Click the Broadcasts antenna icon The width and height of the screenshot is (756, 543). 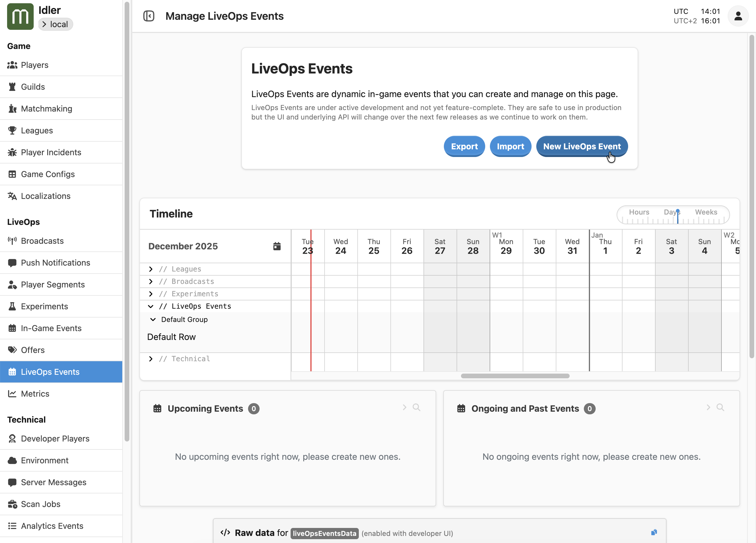[x=12, y=241]
